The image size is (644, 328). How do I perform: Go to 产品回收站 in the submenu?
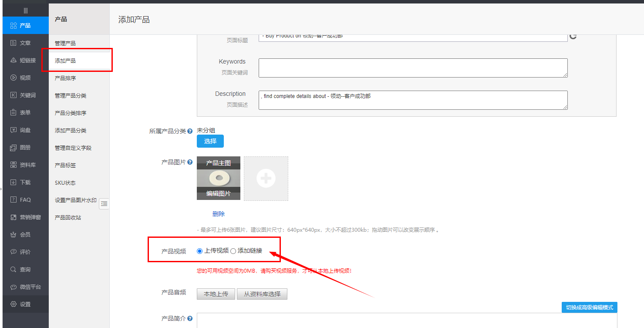click(x=68, y=217)
